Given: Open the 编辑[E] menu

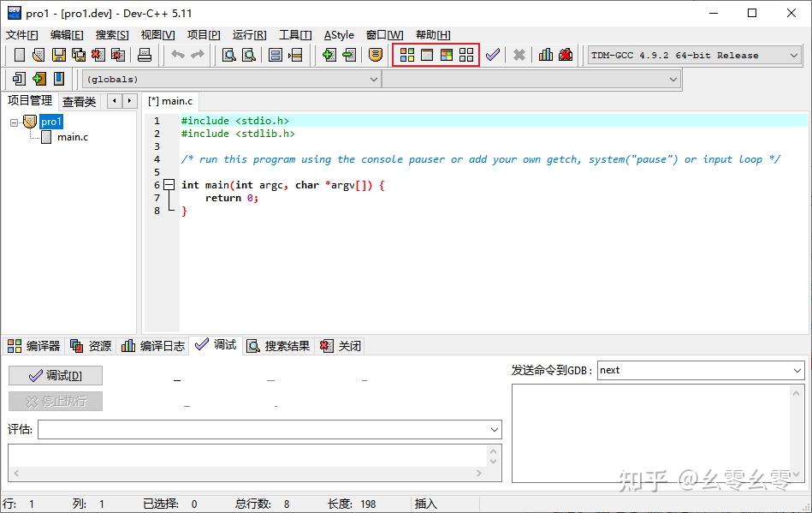Looking at the screenshot, I should coord(67,35).
